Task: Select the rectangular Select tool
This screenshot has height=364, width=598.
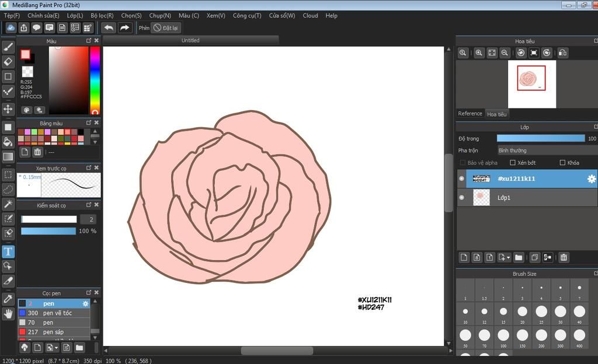Action: [8, 175]
